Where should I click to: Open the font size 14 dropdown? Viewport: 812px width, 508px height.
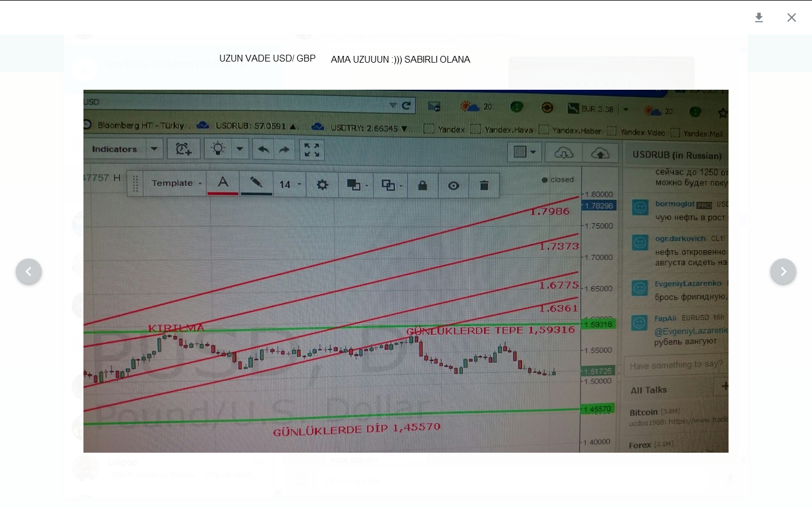pyautogui.click(x=290, y=185)
